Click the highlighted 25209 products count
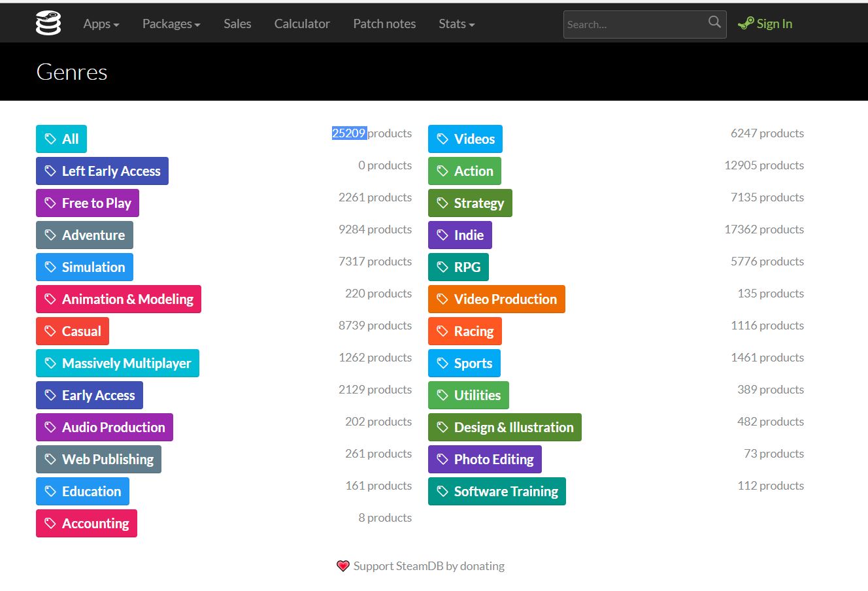The width and height of the screenshot is (868, 591). click(372, 133)
